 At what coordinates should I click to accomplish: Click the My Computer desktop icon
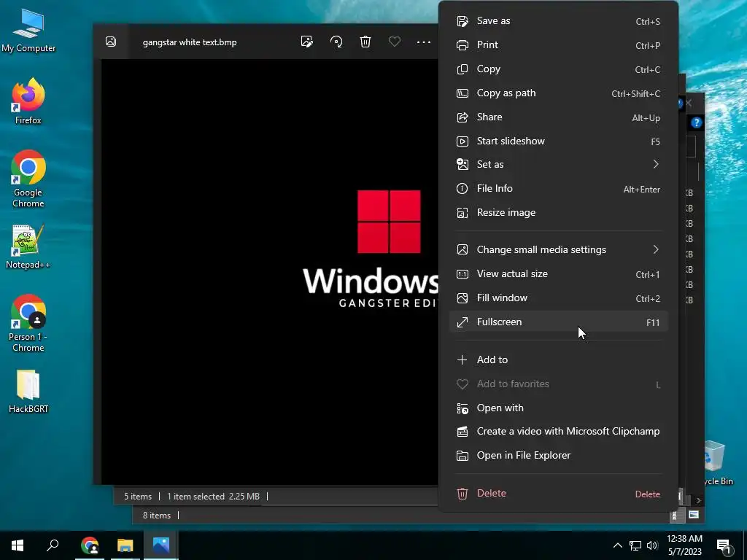(28, 31)
